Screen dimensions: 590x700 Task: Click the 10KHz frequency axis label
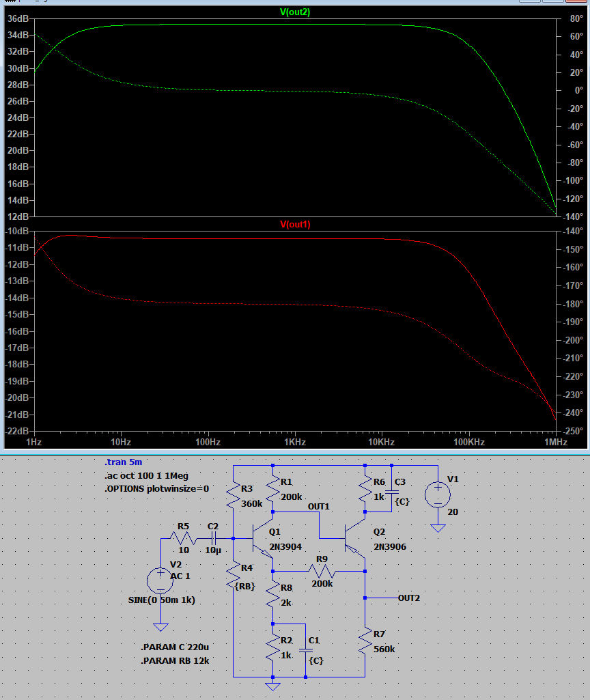click(x=381, y=442)
